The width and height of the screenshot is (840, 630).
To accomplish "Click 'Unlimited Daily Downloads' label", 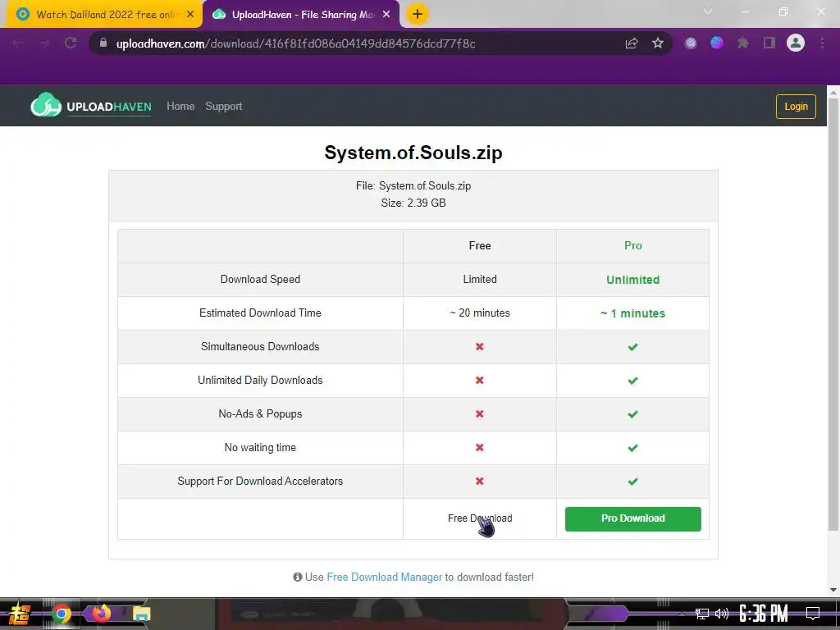I will click(x=260, y=381).
